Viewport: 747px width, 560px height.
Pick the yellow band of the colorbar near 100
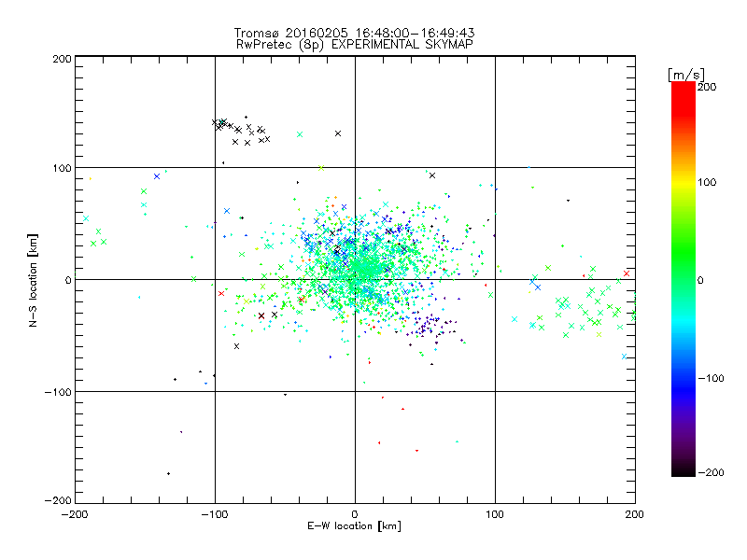pos(684,182)
